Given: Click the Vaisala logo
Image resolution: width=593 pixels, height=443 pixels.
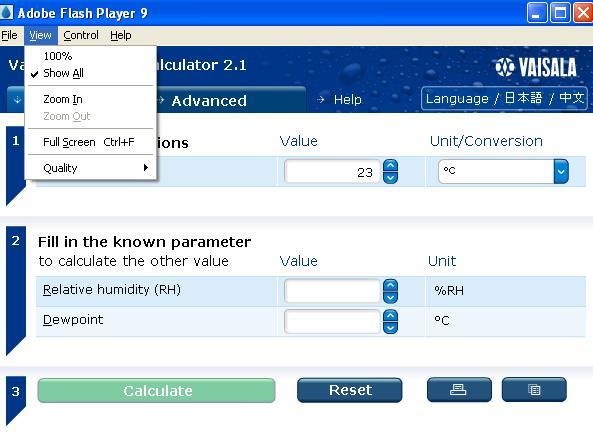Looking at the screenshot, I should [536, 67].
